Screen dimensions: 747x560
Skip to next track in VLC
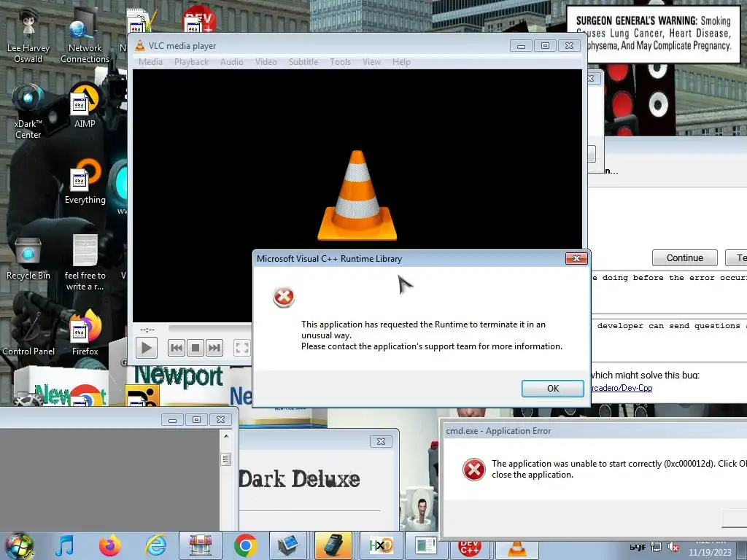(x=214, y=348)
